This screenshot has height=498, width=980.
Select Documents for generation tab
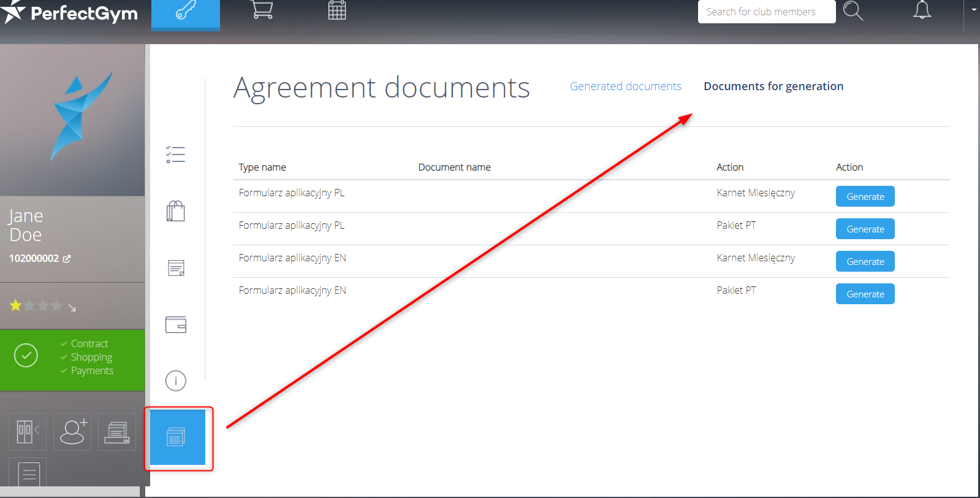[x=773, y=86]
